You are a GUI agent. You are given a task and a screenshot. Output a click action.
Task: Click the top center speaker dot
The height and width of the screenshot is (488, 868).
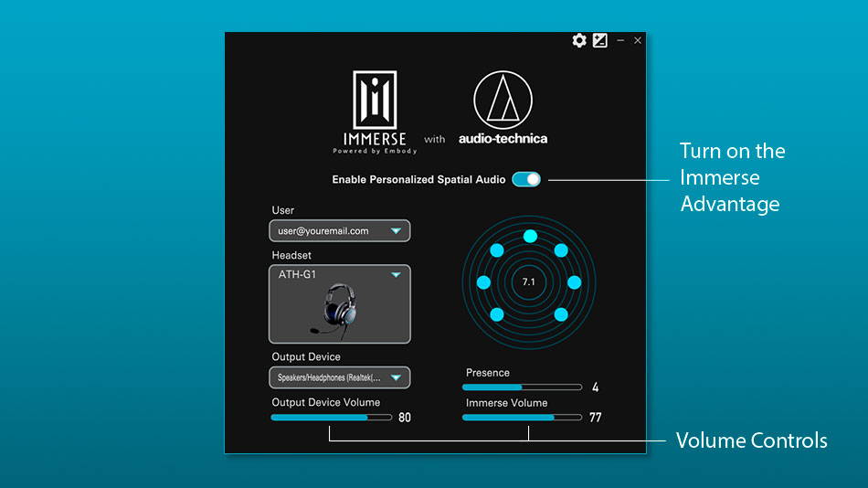[530, 237]
